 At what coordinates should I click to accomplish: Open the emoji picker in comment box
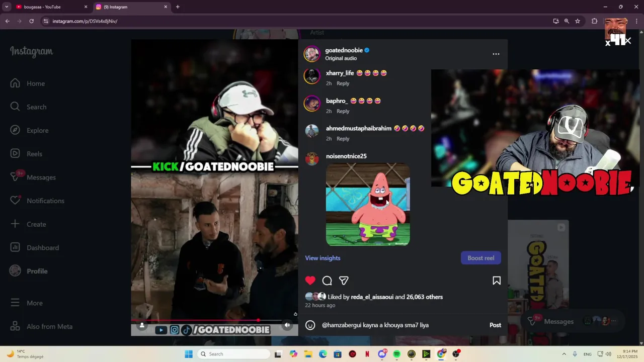[x=310, y=325]
